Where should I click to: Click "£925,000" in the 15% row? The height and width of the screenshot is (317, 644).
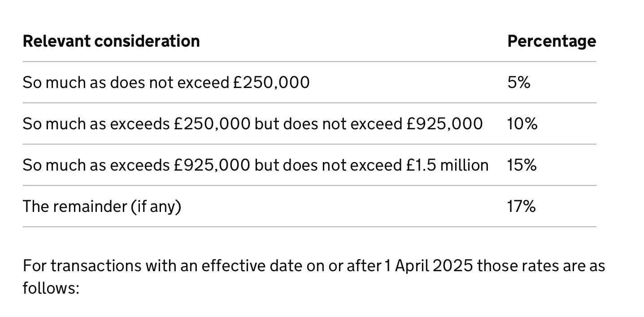pos(212,165)
